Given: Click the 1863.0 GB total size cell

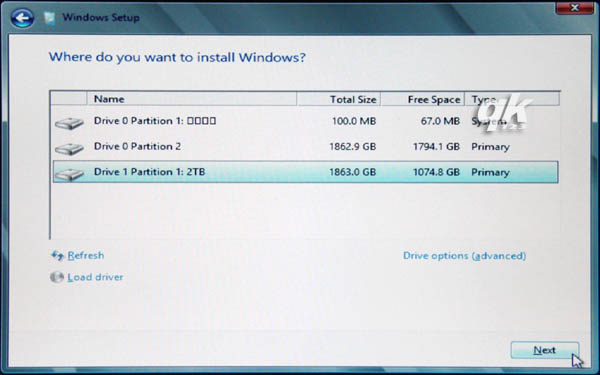Looking at the screenshot, I should 352,172.
